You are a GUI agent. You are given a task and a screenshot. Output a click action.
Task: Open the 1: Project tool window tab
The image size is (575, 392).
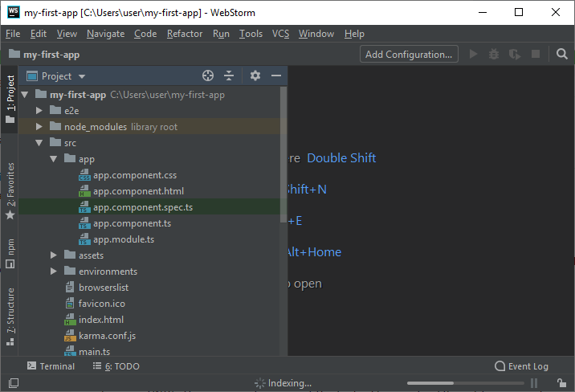click(10, 99)
